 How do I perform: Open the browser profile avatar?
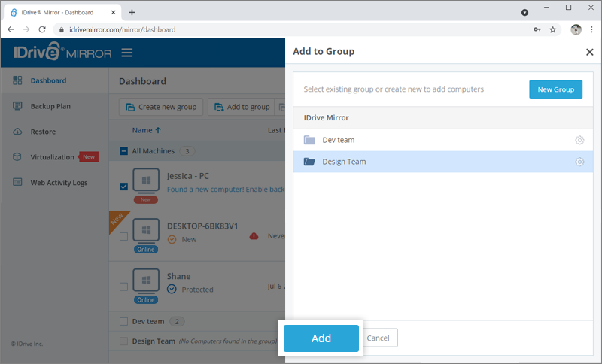tap(576, 29)
